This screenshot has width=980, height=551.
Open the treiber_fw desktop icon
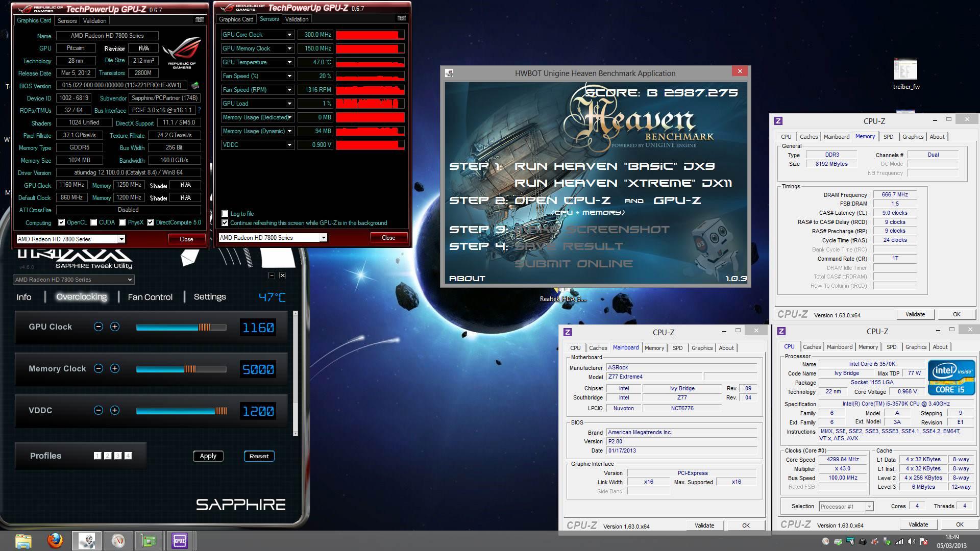(x=906, y=74)
